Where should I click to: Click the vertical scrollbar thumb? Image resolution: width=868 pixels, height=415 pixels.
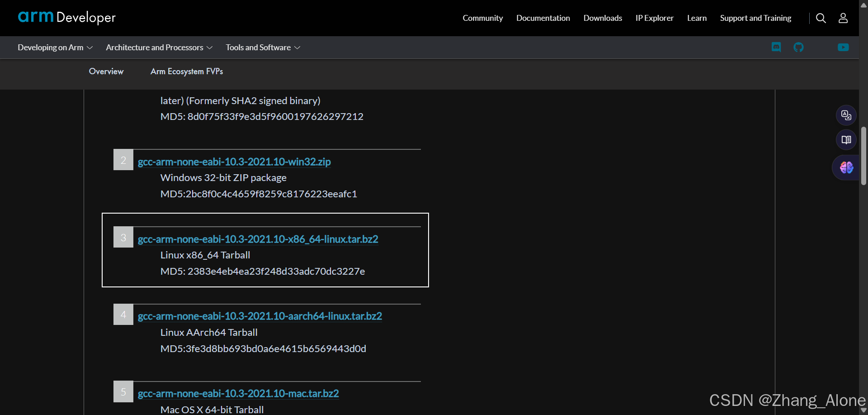tap(863, 156)
